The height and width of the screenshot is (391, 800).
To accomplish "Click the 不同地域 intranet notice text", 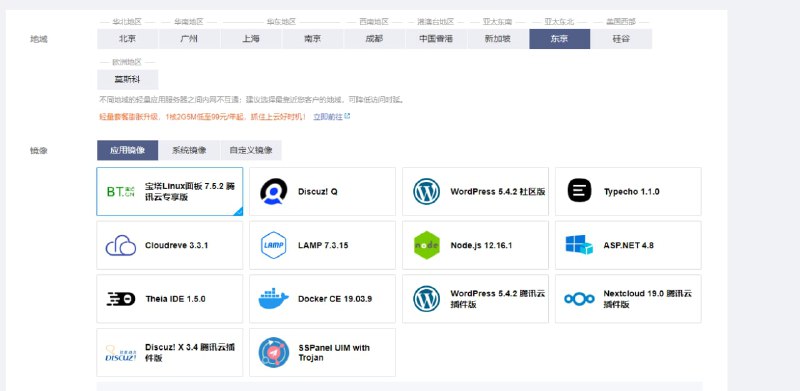I will pyautogui.click(x=252, y=100).
